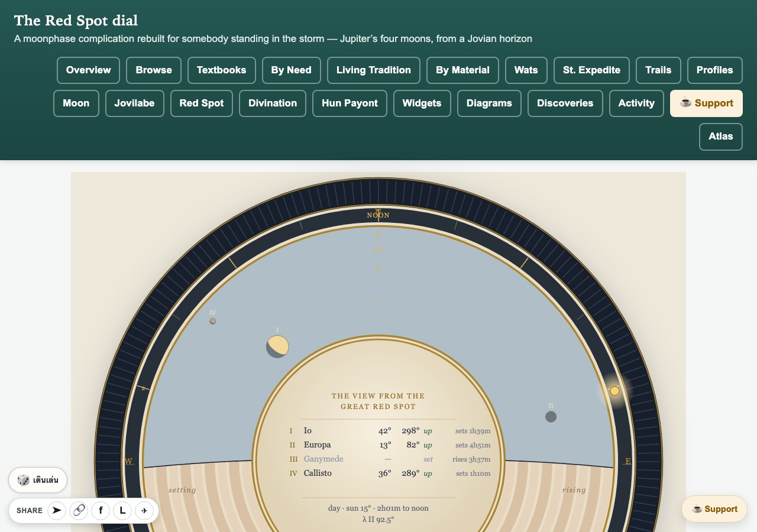This screenshot has width=757, height=532.
Task: Click the Europa row in the table
Action: click(x=390, y=445)
